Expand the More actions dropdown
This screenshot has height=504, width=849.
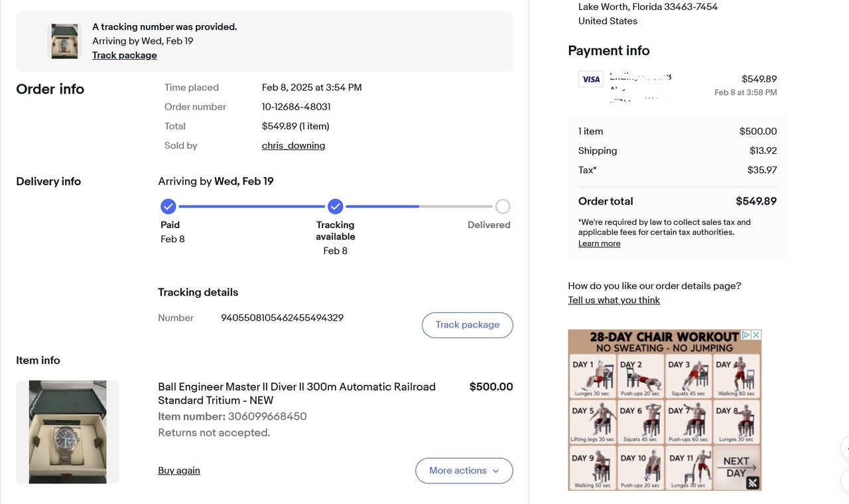click(x=464, y=471)
